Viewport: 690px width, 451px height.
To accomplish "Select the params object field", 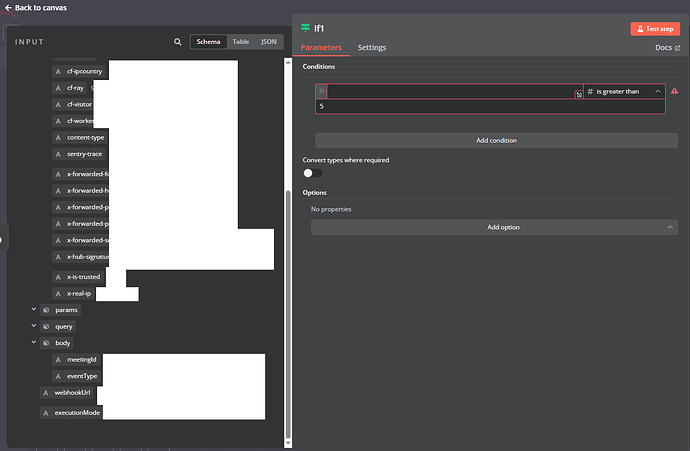I will 61,310.
